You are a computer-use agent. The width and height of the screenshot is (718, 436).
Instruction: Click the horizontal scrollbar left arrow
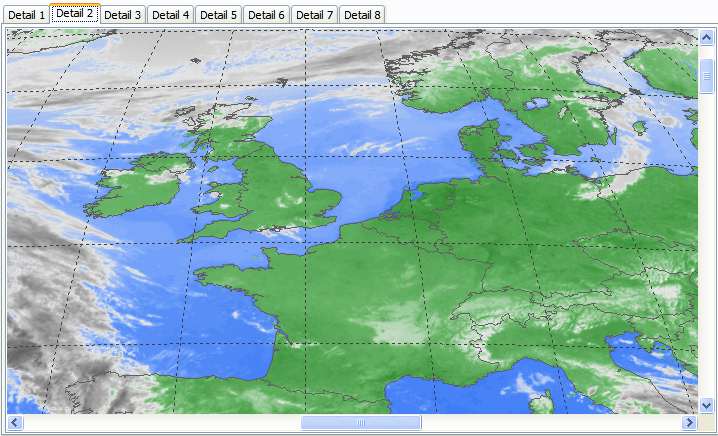(x=15, y=422)
